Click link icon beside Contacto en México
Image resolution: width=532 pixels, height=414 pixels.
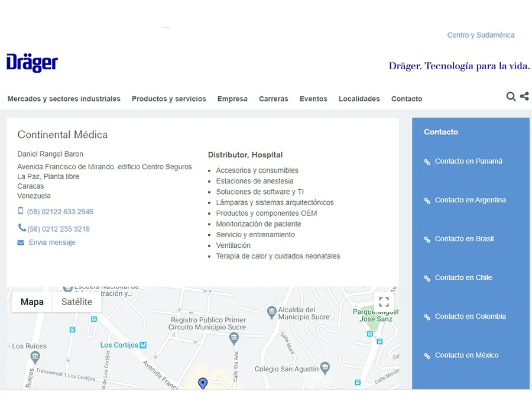click(427, 356)
